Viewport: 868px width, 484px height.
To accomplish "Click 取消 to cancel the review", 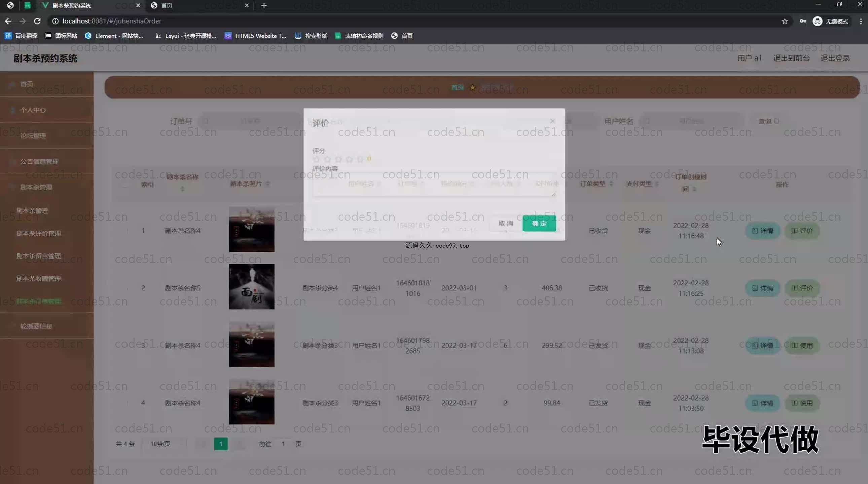I will coord(505,224).
